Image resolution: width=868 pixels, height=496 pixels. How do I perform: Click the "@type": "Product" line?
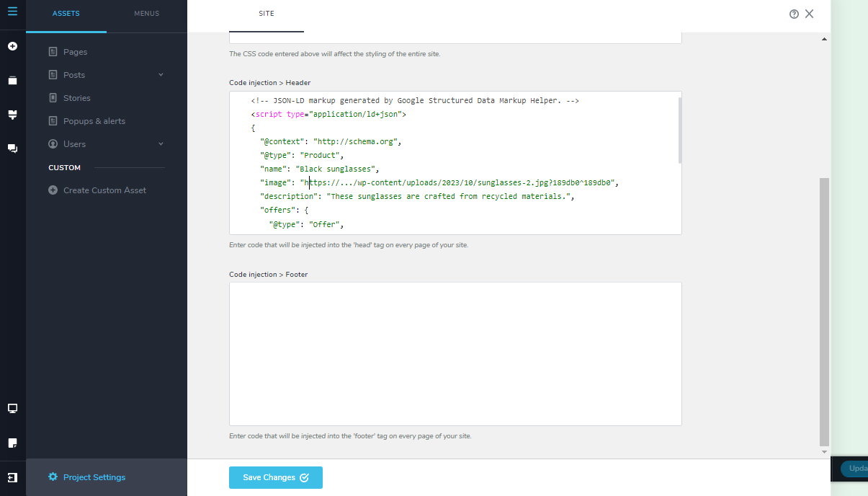coord(303,155)
